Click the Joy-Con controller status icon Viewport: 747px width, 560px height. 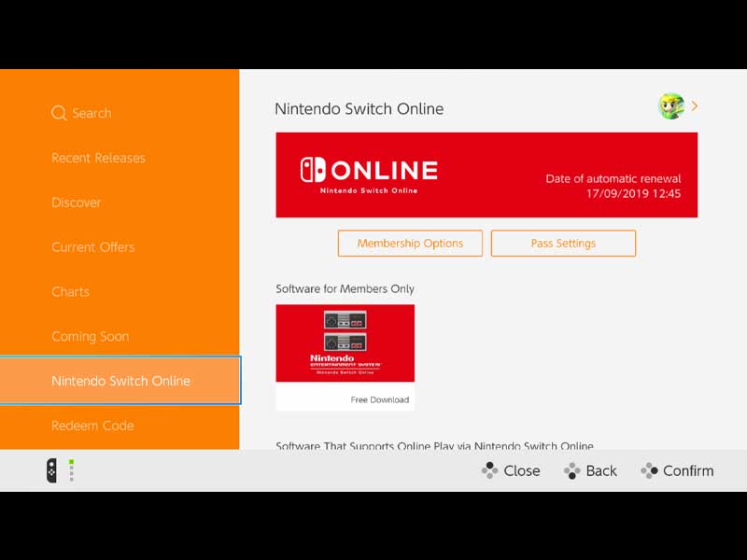point(52,470)
